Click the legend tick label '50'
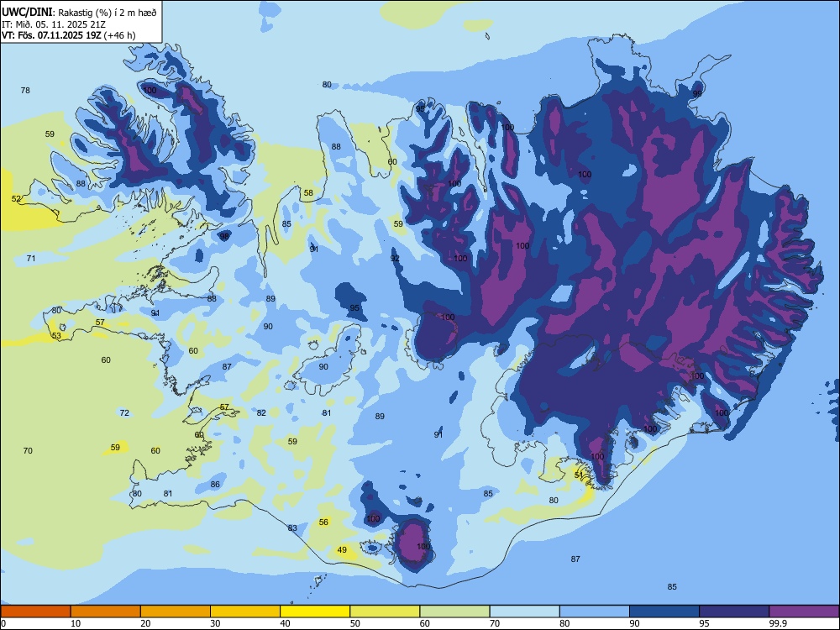Screen dimensions: 840x630 [x=355, y=623]
